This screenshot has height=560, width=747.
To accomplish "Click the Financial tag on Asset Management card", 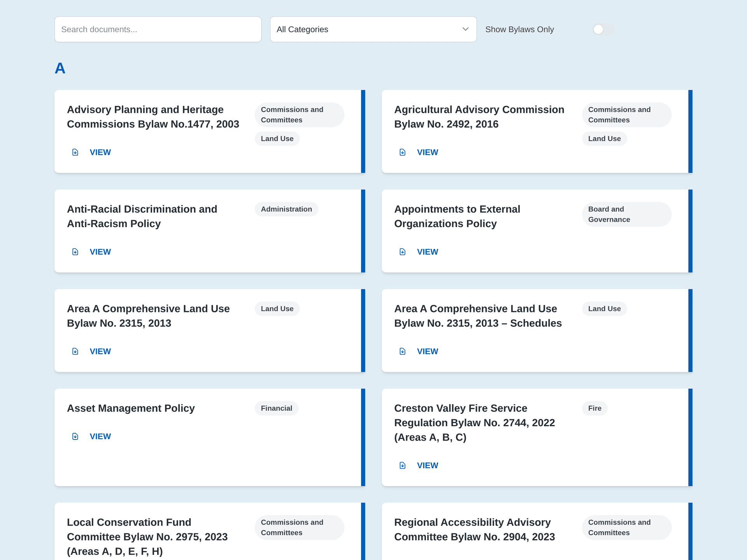I will pos(276,408).
